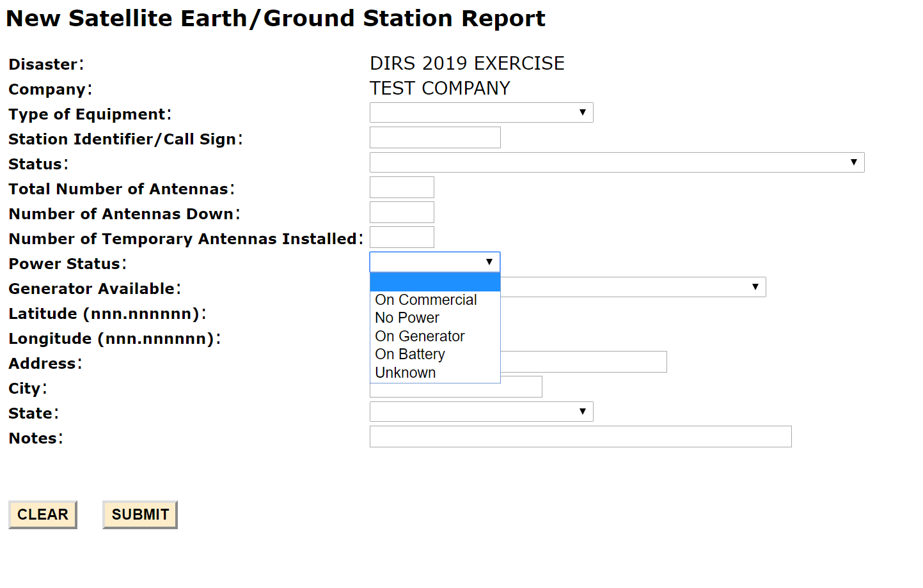Click the Station Identifier/Call Sign field
This screenshot has height=588, width=923.
pos(435,137)
